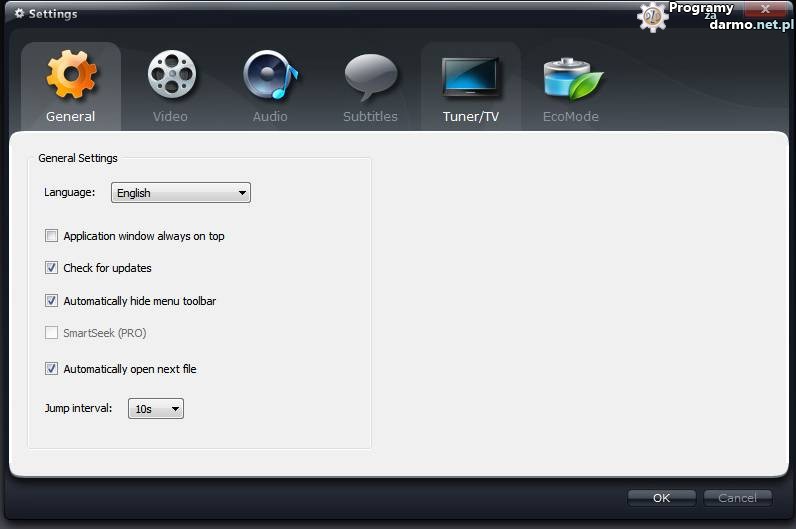The height and width of the screenshot is (529, 796).
Task: Expand the Jump interval 10s dropdown
Action: point(156,409)
